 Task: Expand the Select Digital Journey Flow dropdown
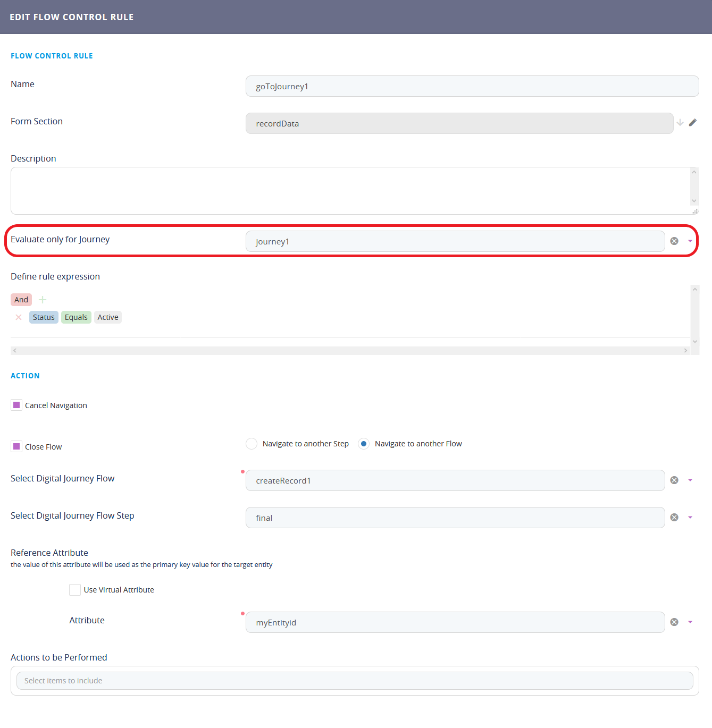tap(690, 480)
